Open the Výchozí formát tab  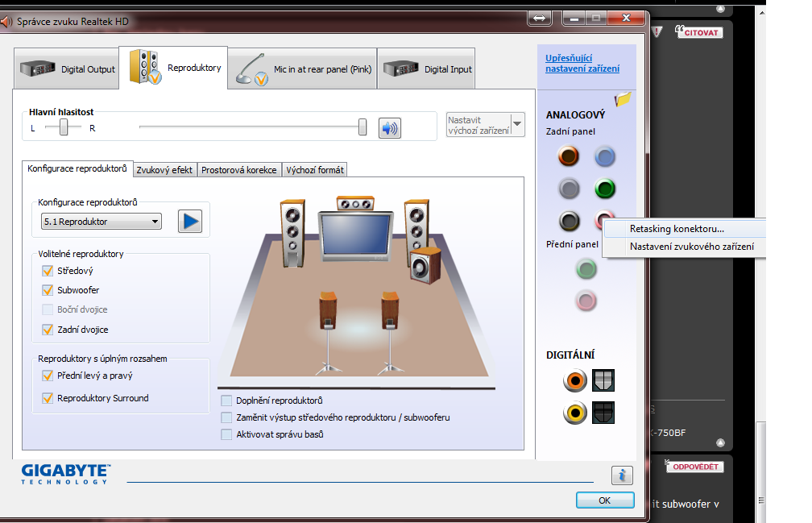315,170
